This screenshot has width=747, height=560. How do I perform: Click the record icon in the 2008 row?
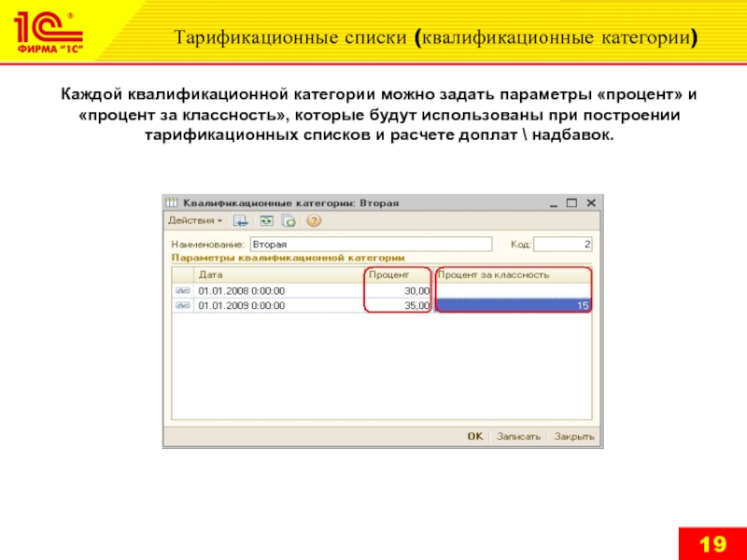click(182, 290)
